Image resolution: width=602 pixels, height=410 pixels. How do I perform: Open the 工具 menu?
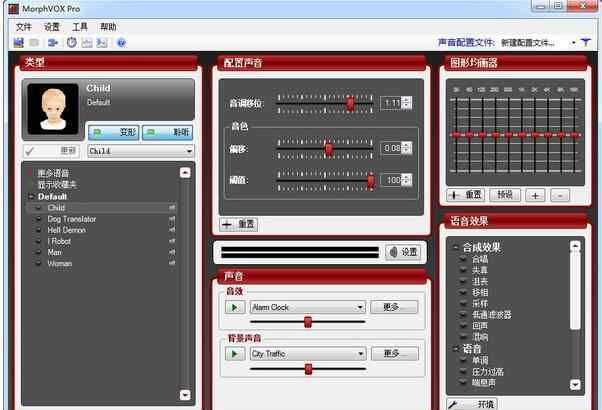point(80,26)
